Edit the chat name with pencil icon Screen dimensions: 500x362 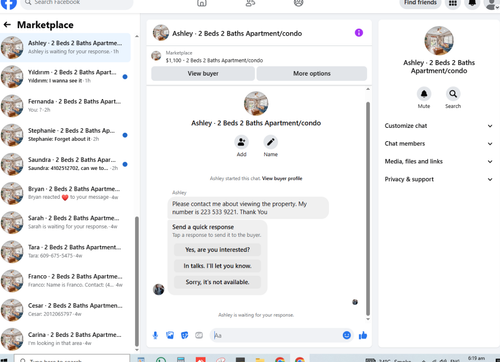tap(271, 142)
